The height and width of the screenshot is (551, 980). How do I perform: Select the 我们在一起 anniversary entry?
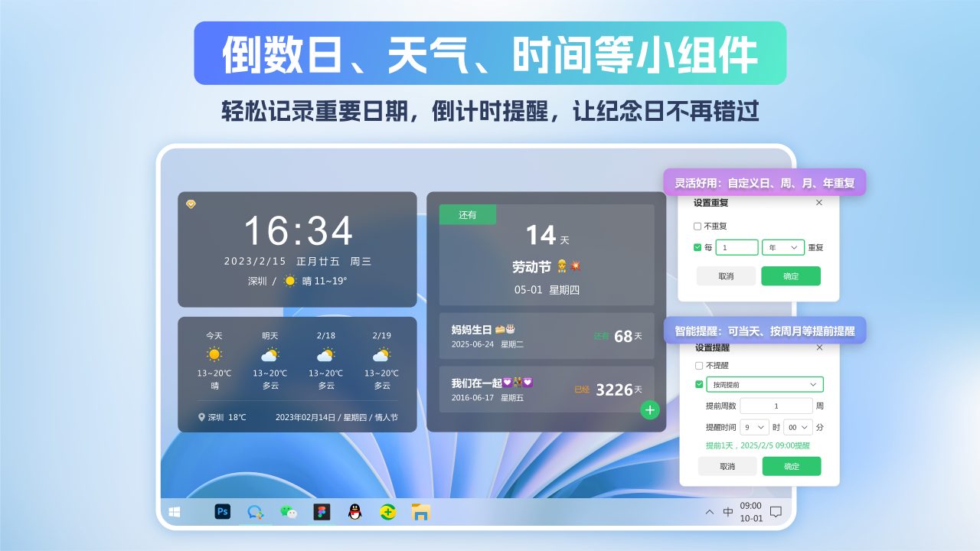[x=547, y=390]
